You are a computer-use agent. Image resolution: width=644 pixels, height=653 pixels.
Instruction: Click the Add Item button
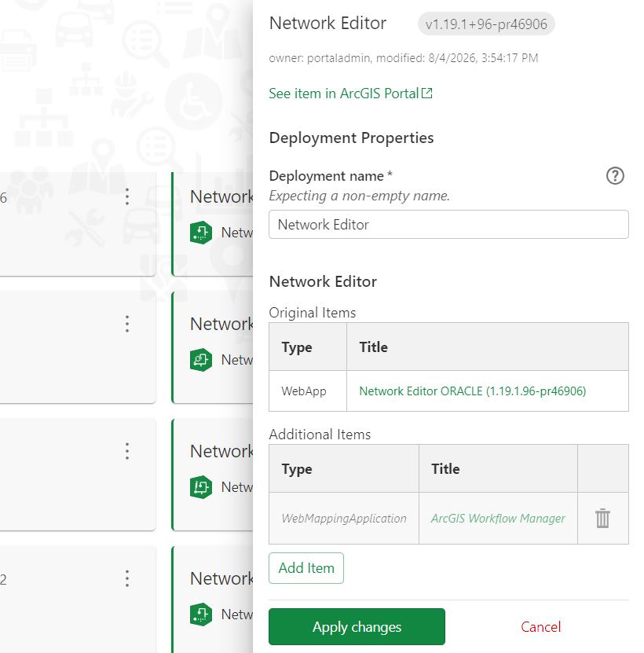point(306,568)
